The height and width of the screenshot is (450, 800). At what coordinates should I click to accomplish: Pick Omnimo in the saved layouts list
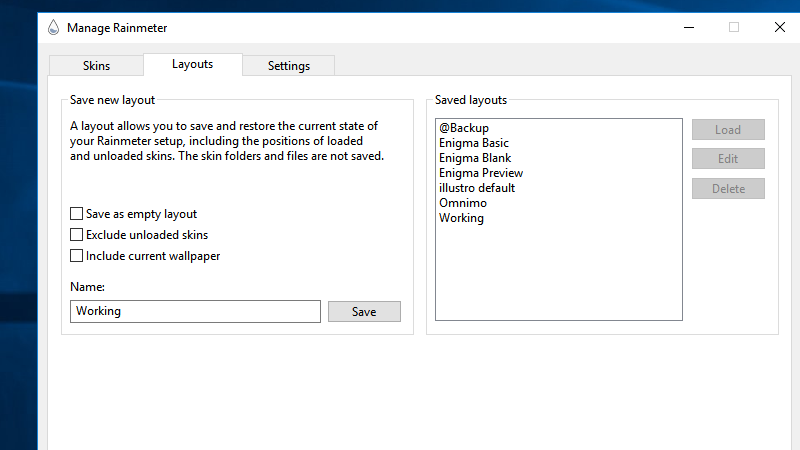463,203
